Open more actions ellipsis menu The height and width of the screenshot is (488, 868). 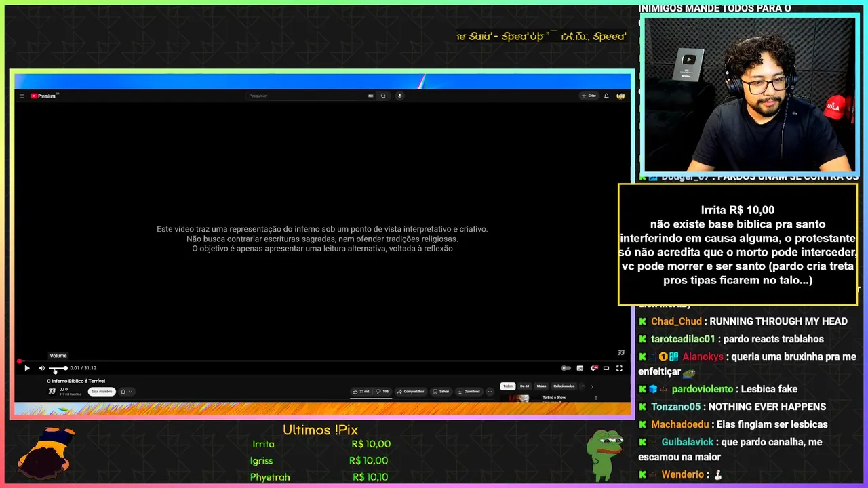(x=490, y=391)
